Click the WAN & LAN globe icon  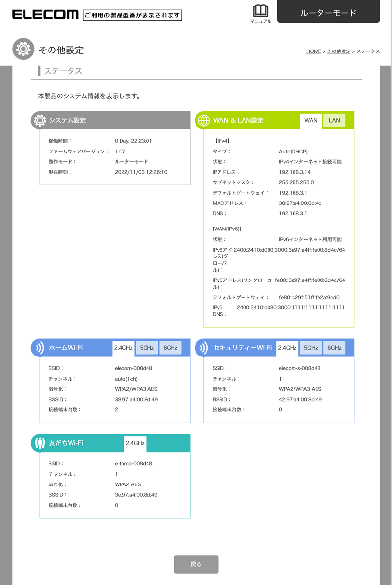(x=204, y=120)
